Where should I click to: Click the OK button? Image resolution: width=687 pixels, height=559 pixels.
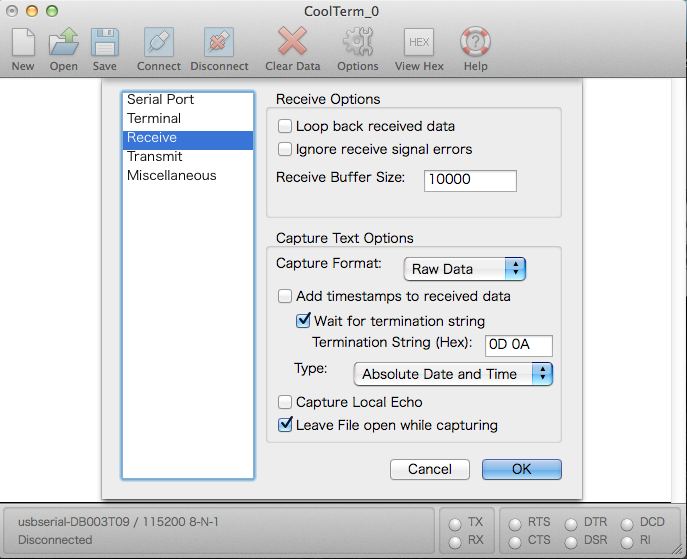coord(521,469)
